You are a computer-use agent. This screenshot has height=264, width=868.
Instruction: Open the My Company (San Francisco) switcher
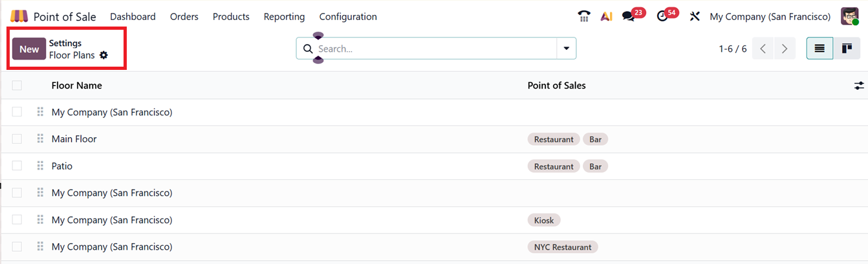point(770,16)
